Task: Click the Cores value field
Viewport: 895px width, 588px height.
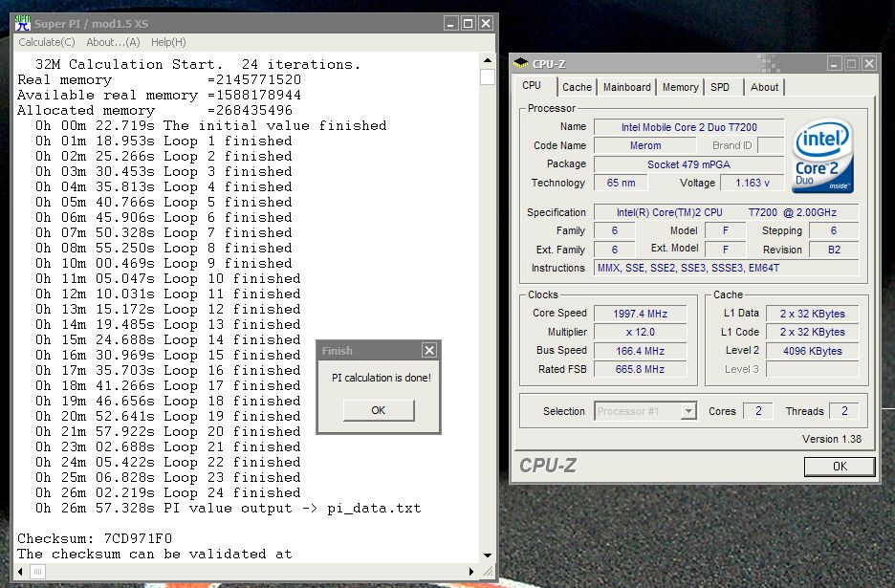Action: pos(758,411)
